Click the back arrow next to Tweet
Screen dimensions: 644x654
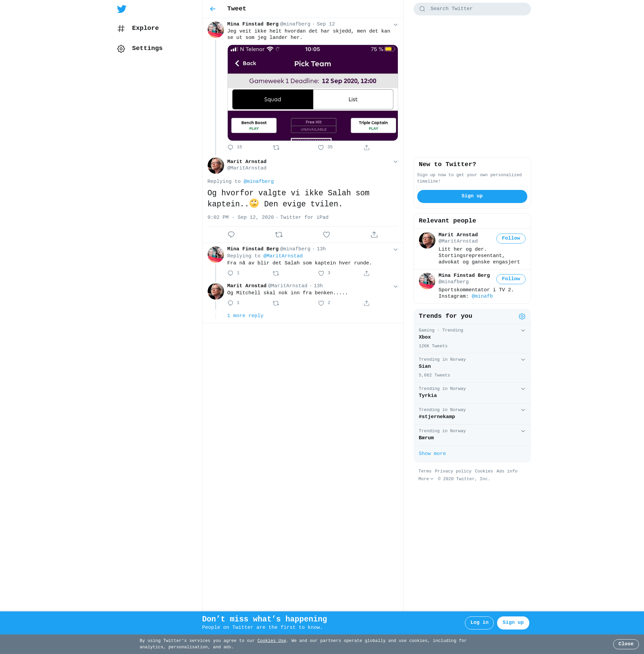tap(212, 9)
